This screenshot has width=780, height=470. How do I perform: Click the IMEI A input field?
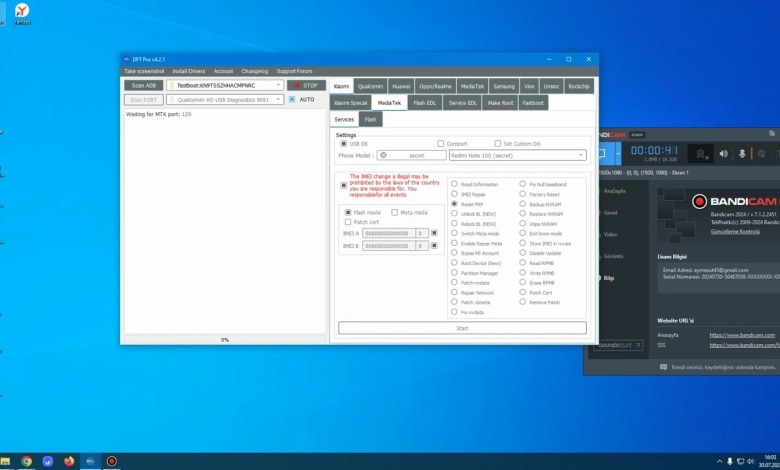(388, 233)
